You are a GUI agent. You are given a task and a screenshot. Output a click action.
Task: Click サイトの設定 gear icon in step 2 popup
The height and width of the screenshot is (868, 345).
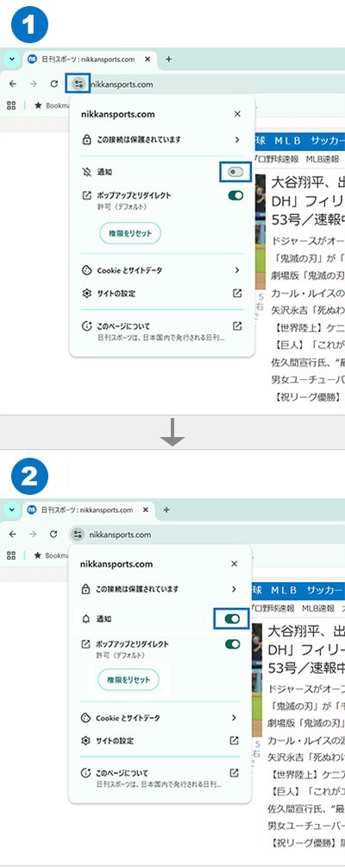point(85,741)
